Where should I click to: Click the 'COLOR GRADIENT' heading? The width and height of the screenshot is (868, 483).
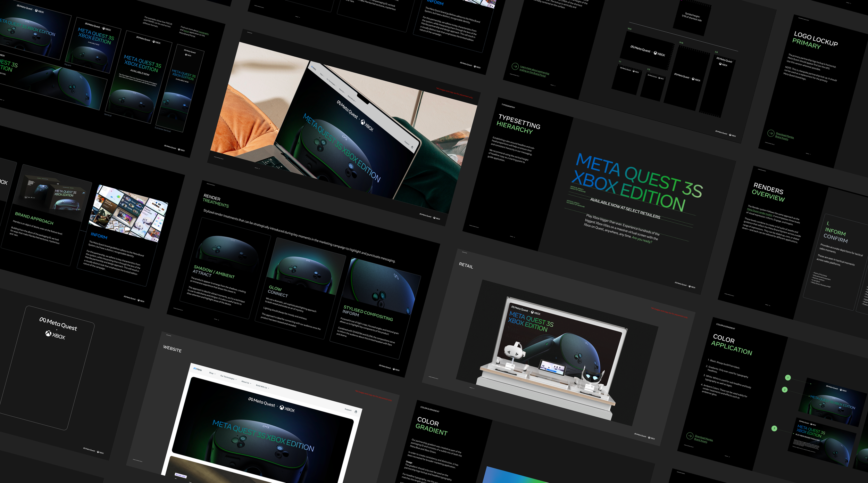tap(432, 426)
